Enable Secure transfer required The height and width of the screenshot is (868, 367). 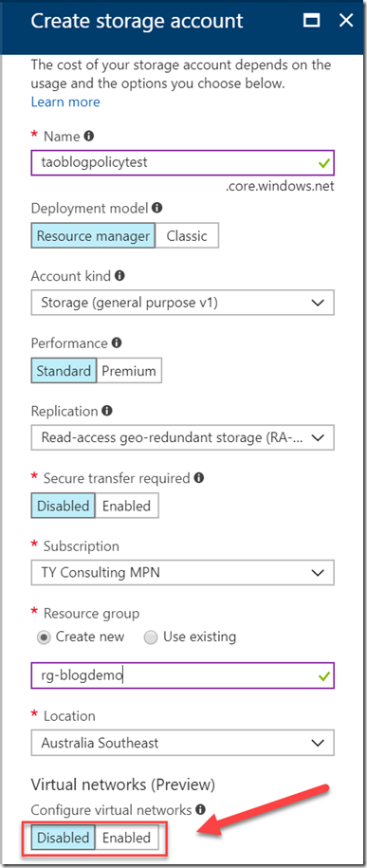click(x=127, y=506)
